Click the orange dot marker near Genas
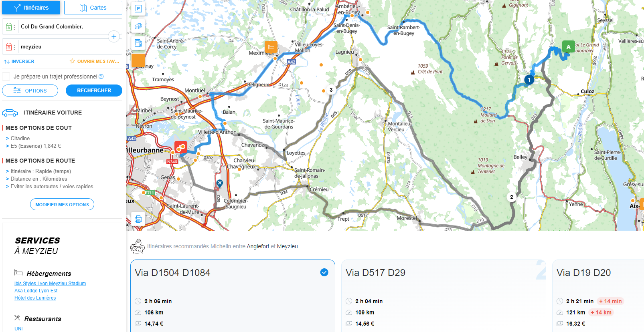This screenshot has width=644, height=332. pyautogui.click(x=178, y=179)
